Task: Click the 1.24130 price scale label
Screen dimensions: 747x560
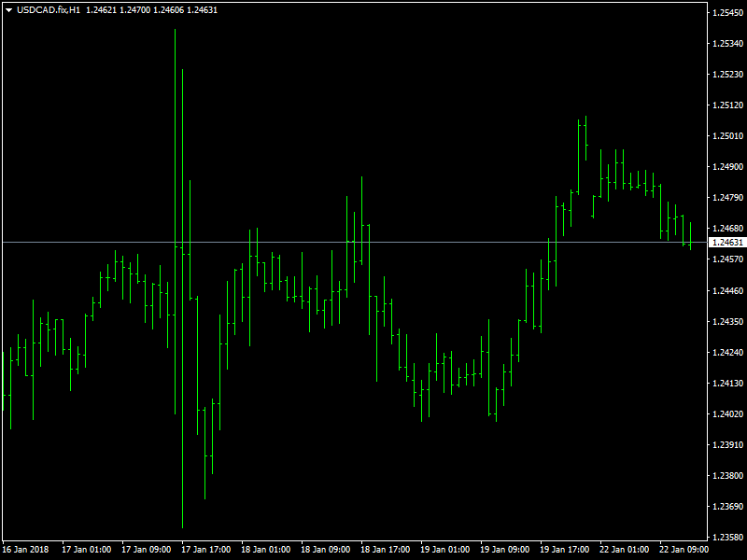Action: (727, 383)
